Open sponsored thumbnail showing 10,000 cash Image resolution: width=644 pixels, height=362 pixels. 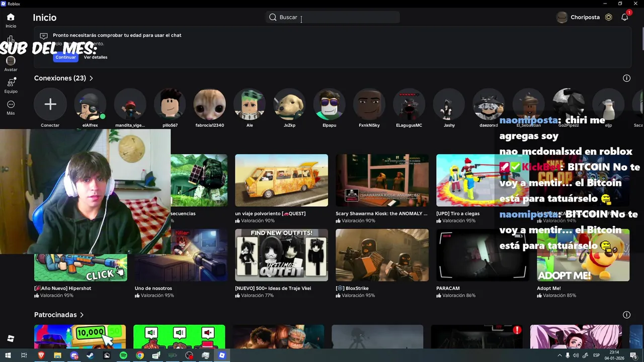tap(80, 337)
